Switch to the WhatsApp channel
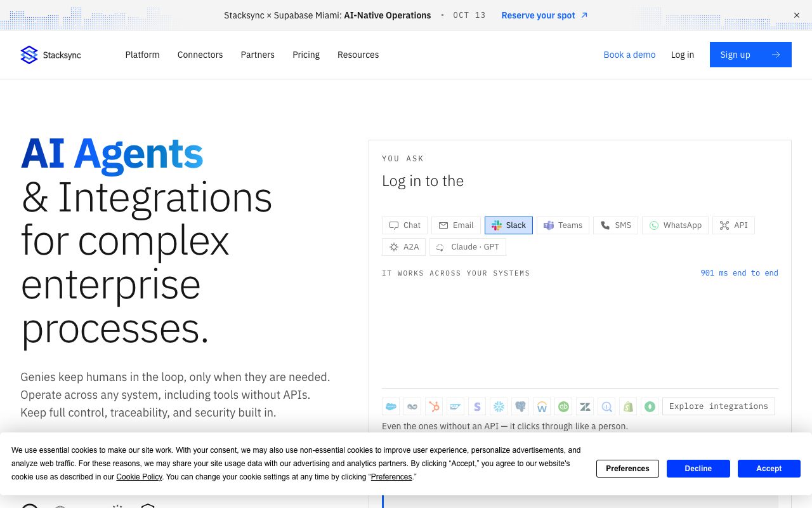 (676, 225)
